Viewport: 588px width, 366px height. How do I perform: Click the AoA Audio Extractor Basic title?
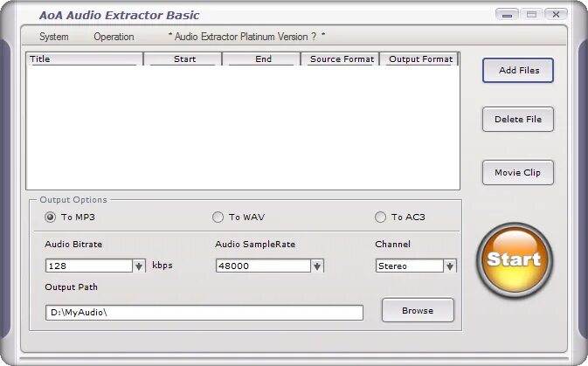click(119, 16)
